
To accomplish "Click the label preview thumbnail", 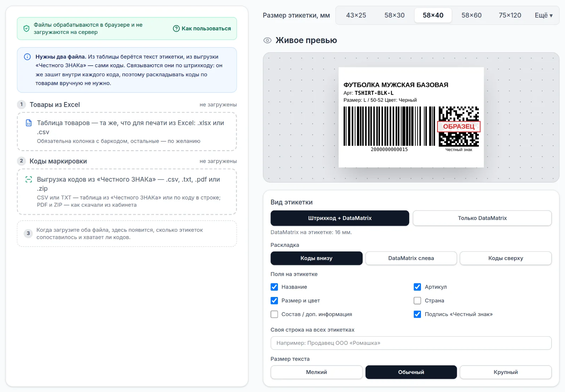I will (x=411, y=117).
